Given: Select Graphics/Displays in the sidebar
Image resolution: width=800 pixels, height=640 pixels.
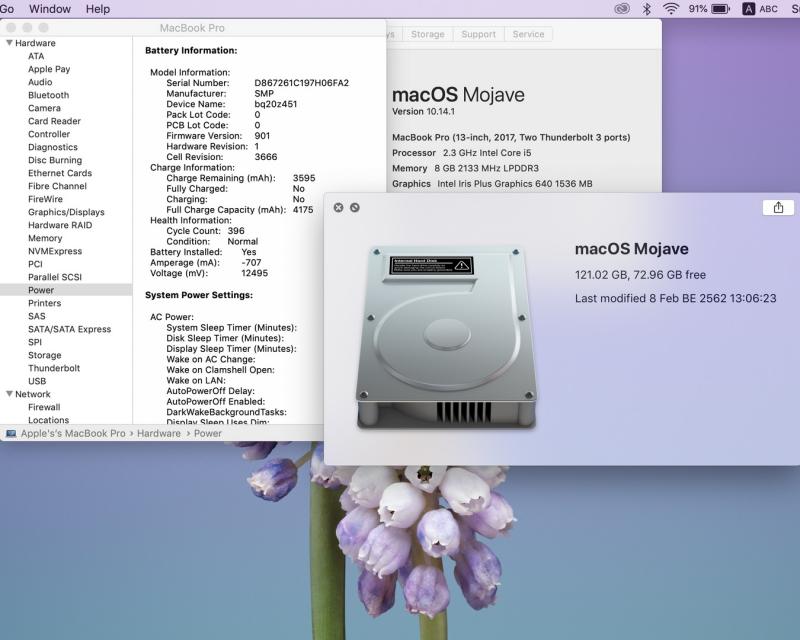Looking at the screenshot, I should (66, 212).
